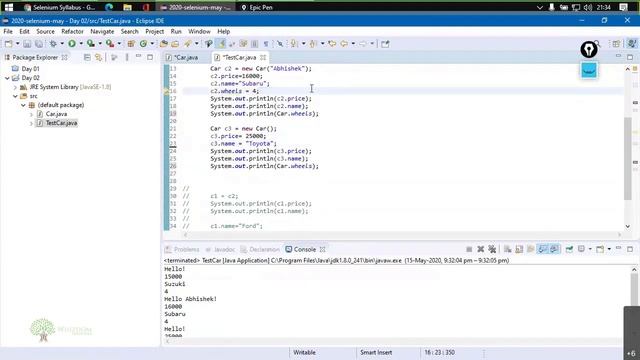
Task: Click the Windows Start button
Action: click(x=9, y=7)
